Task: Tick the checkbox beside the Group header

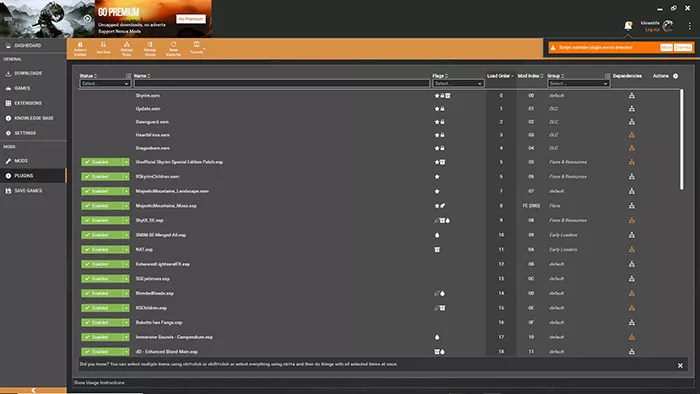Action: click(607, 76)
